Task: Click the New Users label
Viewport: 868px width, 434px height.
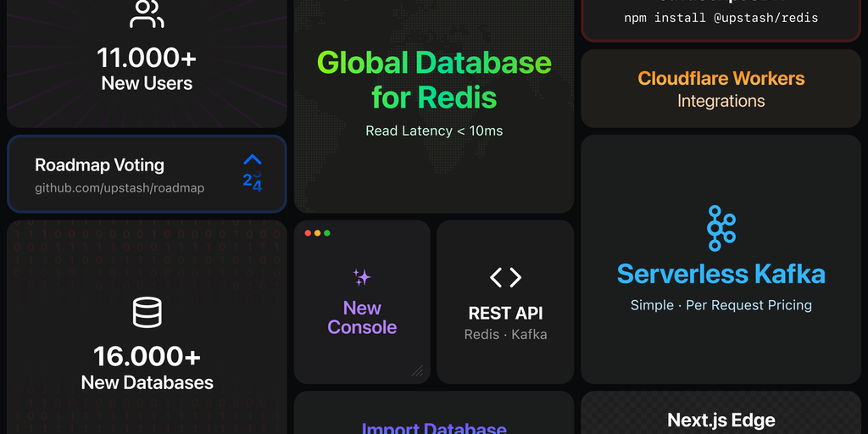Action: 147,84
